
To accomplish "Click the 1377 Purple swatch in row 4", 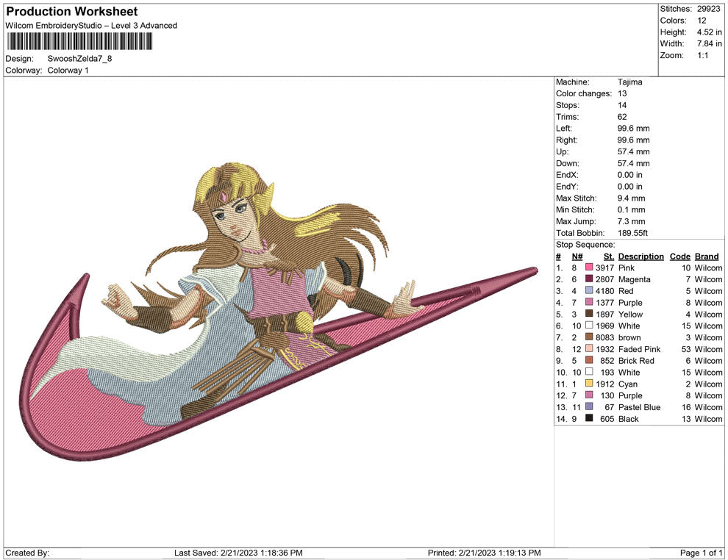I will 589,302.
